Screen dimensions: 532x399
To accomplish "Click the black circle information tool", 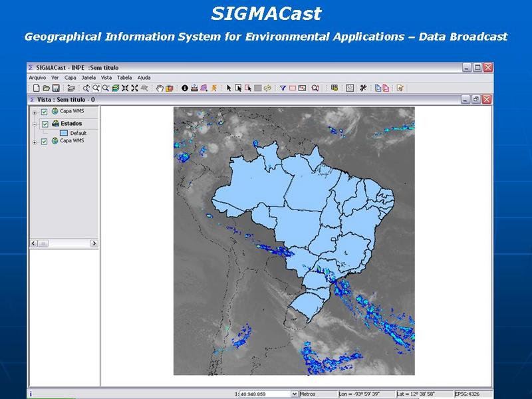I will point(185,88).
